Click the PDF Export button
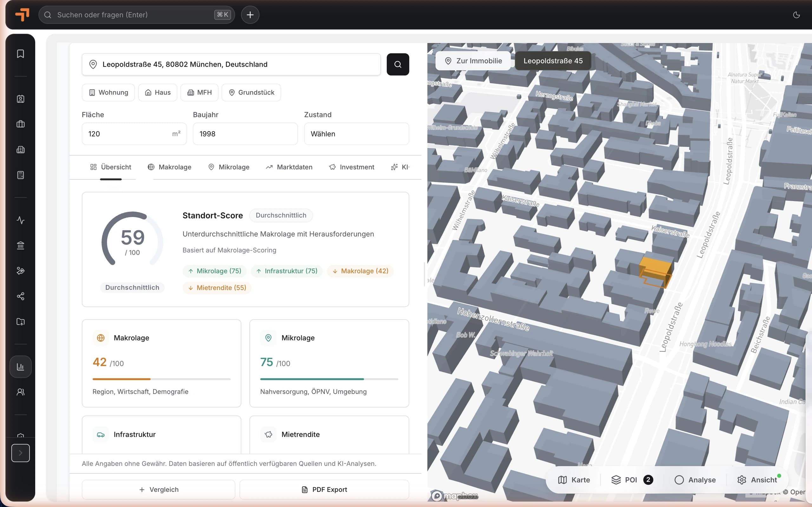 coord(324,490)
